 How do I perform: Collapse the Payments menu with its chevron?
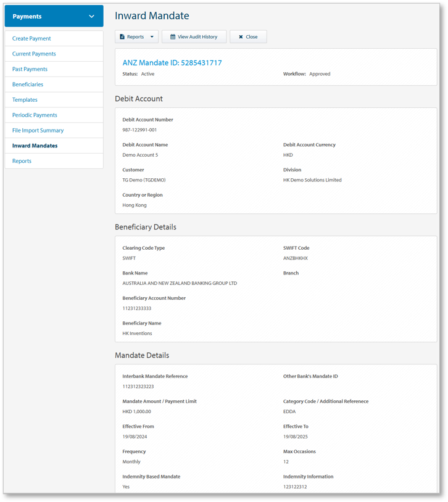tap(92, 17)
